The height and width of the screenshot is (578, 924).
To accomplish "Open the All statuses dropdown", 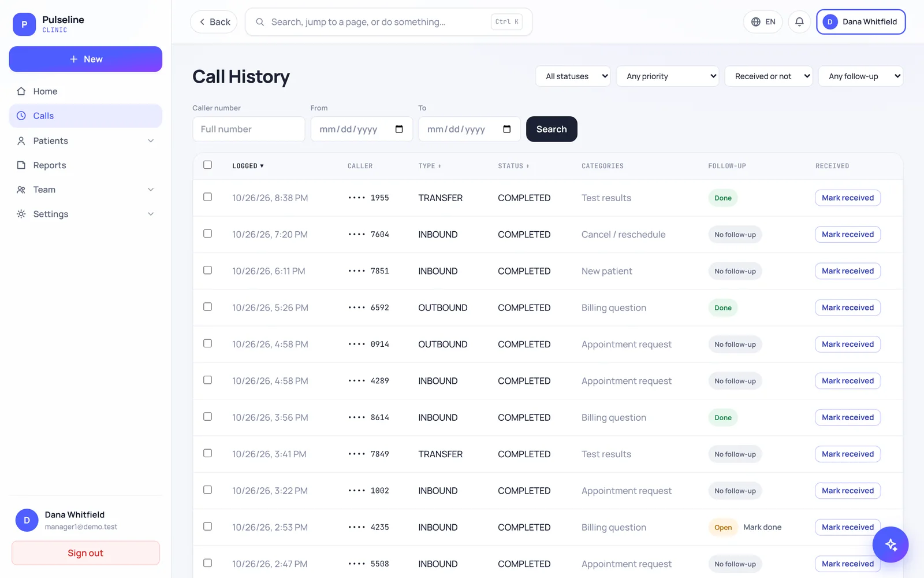I will [573, 76].
